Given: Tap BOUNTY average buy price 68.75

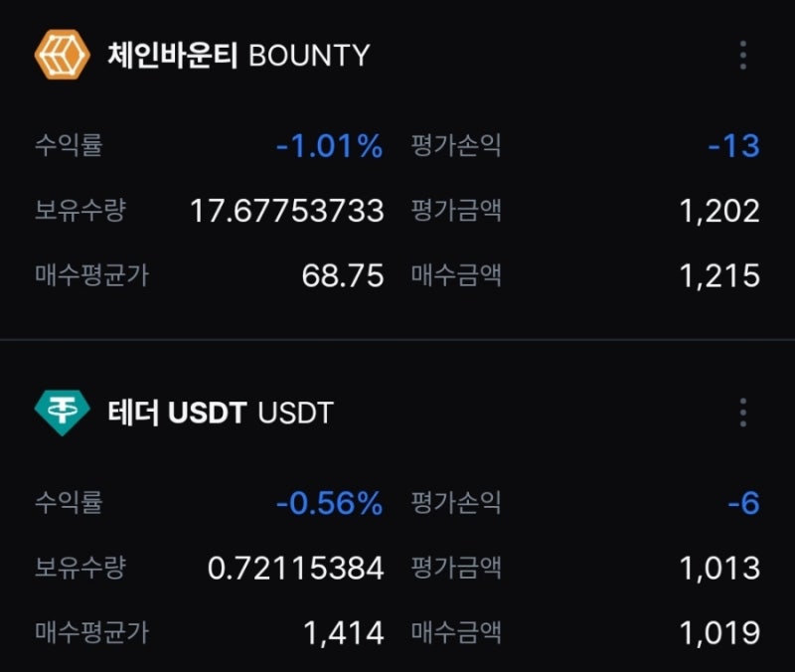Looking at the screenshot, I should (x=343, y=275).
